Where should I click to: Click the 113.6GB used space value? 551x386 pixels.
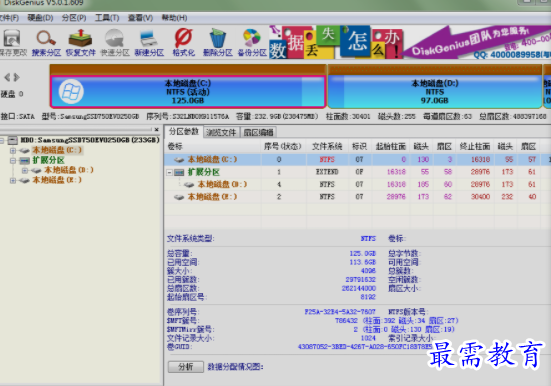coord(362,262)
